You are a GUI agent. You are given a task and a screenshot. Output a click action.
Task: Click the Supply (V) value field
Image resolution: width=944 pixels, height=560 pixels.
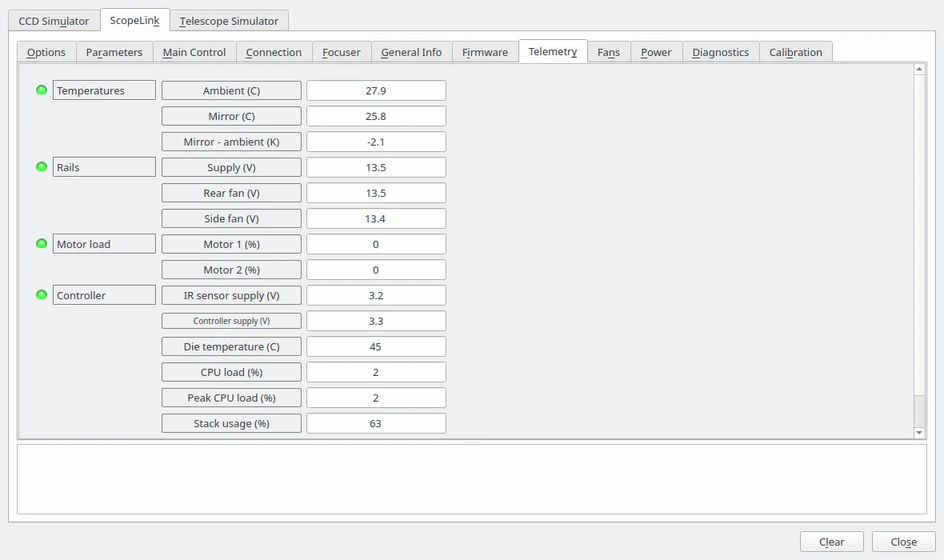[376, 167]
